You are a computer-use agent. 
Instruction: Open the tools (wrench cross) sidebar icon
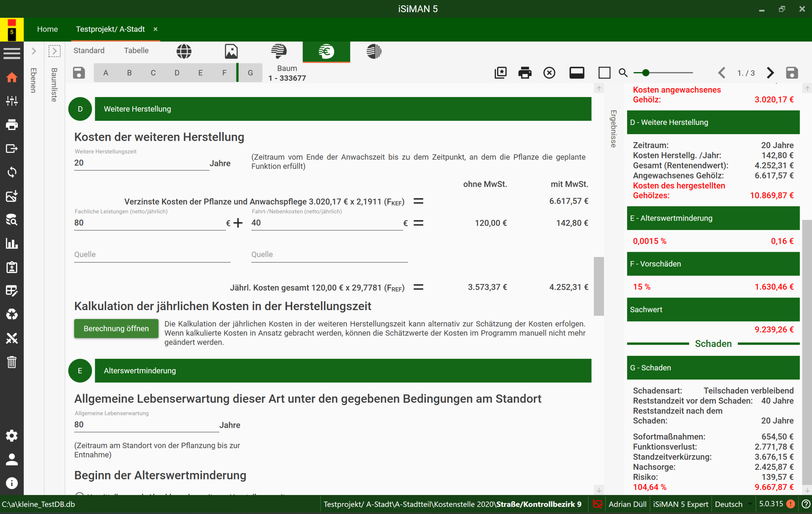click(12, 338)
